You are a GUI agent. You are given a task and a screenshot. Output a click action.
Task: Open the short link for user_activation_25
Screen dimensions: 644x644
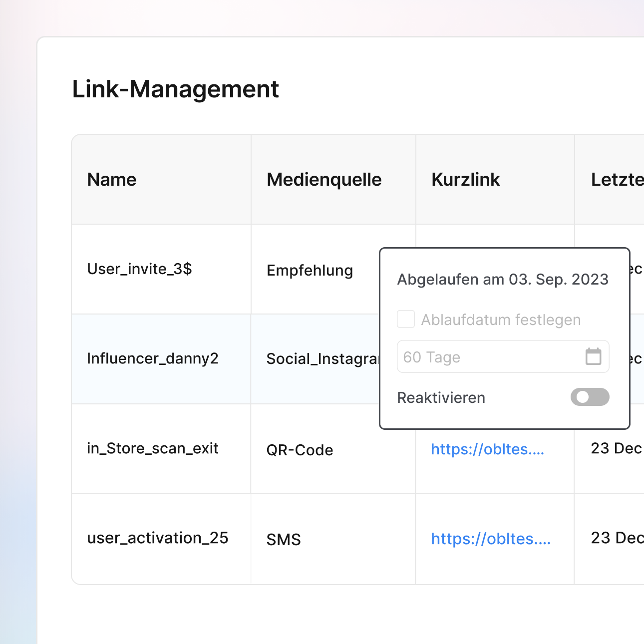[490, 539]
